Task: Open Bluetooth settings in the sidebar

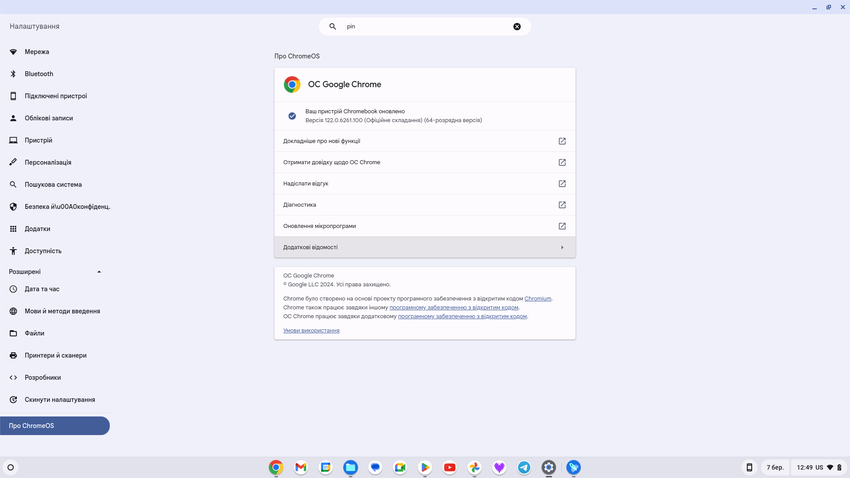Action: coord(39,74)
